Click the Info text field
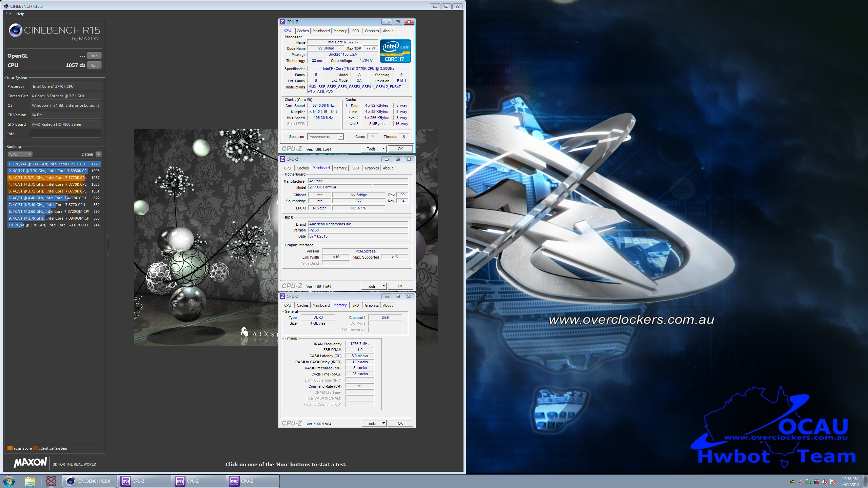This screenshot has height=488, width=868. click(66, 134)
